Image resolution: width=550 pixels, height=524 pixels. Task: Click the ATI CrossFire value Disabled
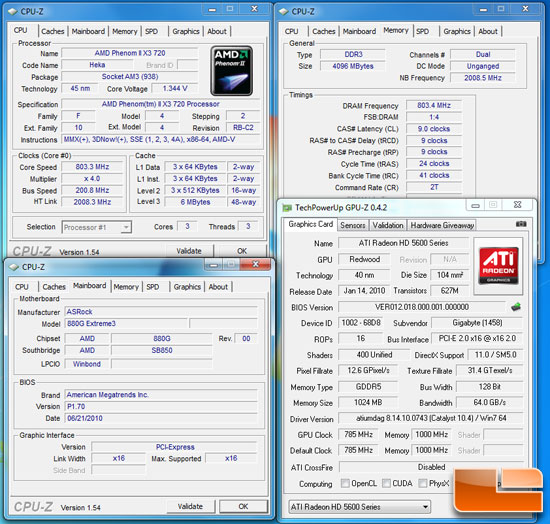coord(431,468)
